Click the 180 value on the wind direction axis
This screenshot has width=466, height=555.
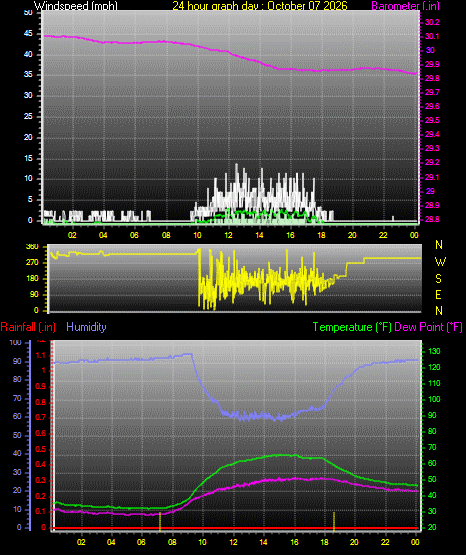(32, 279)
